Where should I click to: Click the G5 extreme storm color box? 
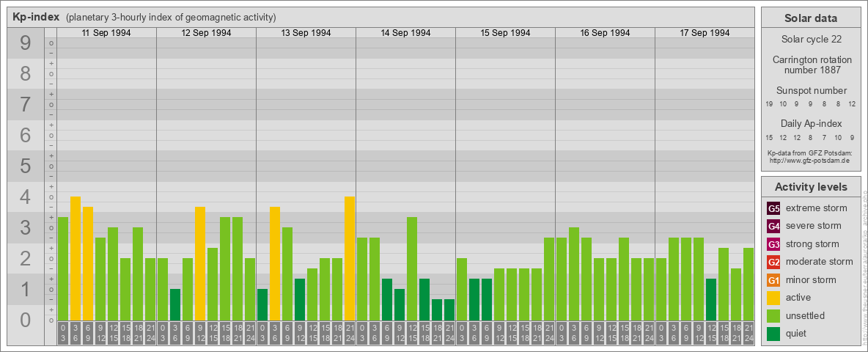point(773,209)
